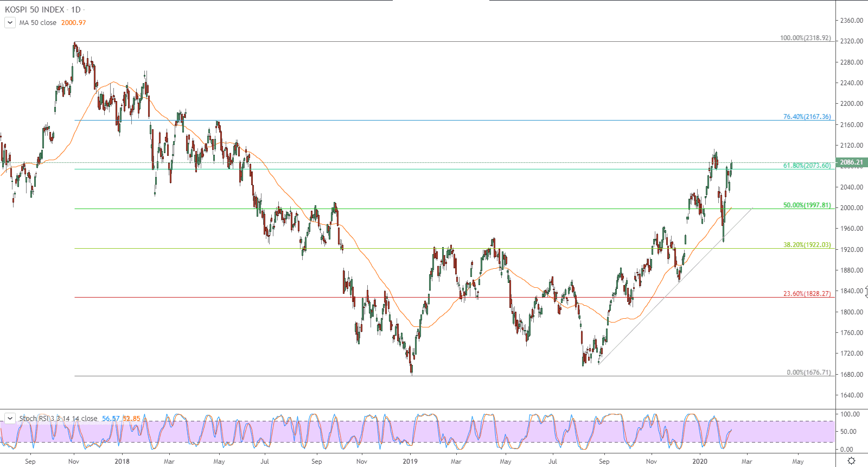Click the 1880.00 price axis label
Image resolution: width=868 pixels, height=467 pixels.
[x=851, y=270]
